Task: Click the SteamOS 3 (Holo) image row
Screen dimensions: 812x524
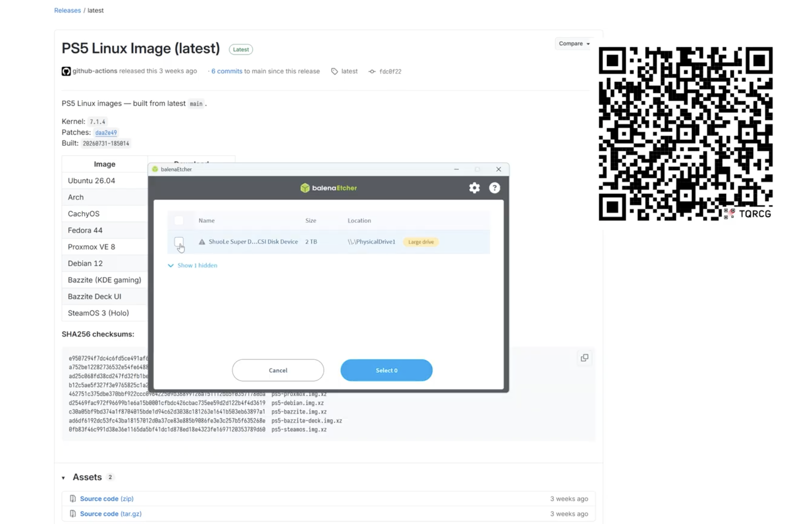Action: 105,313
